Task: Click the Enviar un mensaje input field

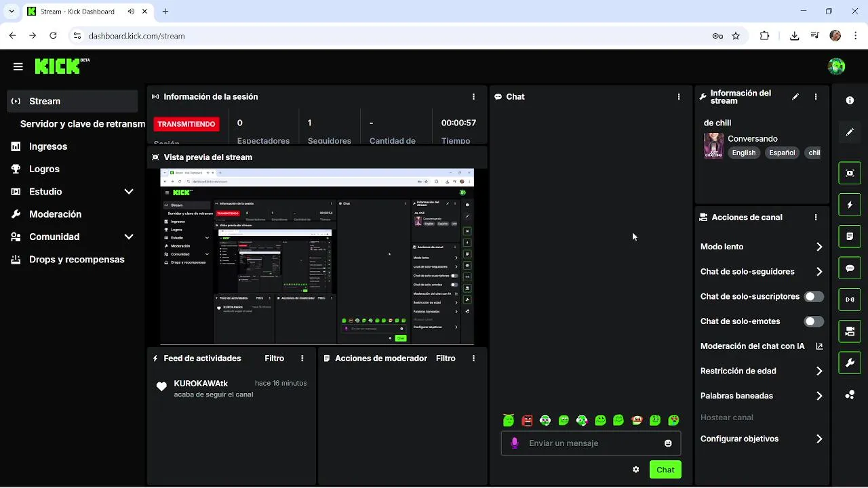Action: coord(591,443)
